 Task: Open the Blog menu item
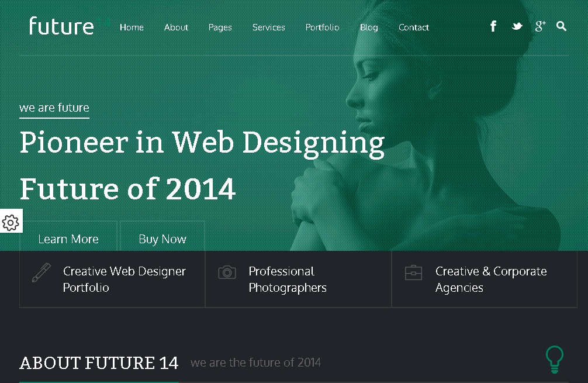click(x=368, y=27)
